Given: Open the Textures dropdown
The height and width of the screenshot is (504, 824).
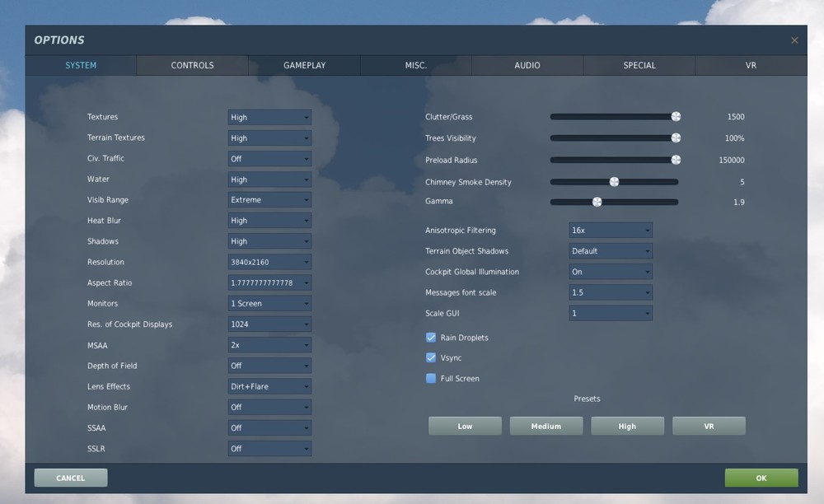Looking at the screenshot, I should point(269,117).
